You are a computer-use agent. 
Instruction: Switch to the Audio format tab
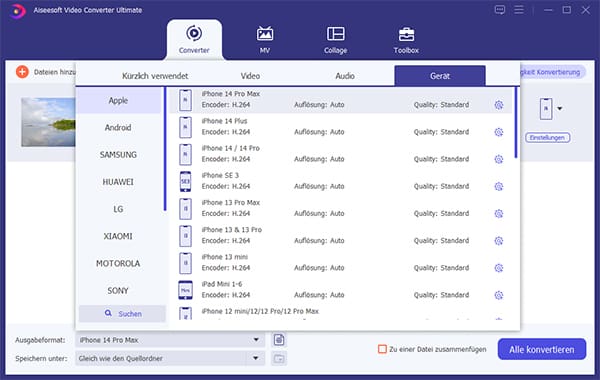pyautogui.click(x=345, y=76)
